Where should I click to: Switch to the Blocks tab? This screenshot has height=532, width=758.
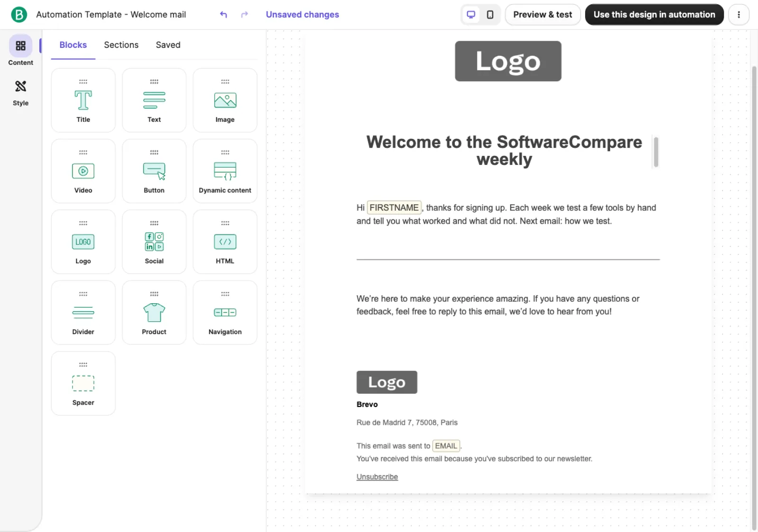pos(73,45)
